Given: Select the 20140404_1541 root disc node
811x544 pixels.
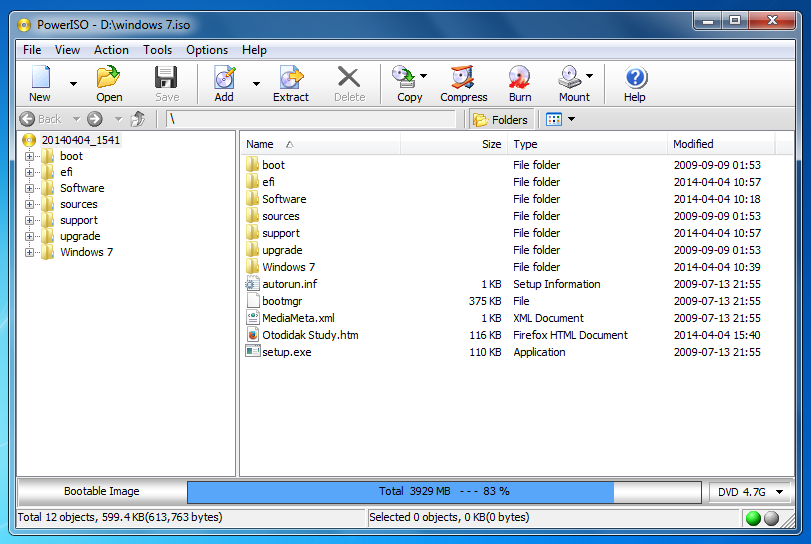Looking at the screenshot, I should pyautogui.click(x=72, y=140).
